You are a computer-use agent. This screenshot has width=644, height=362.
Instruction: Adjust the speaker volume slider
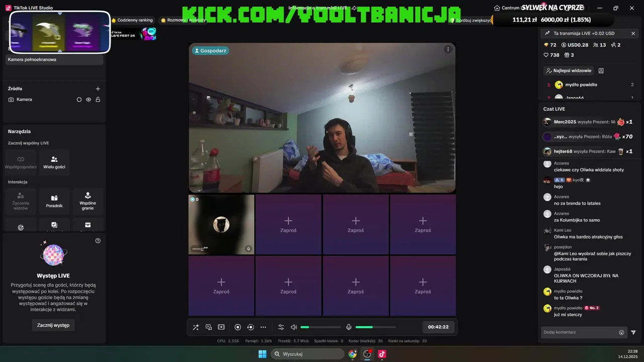pyautogui.click(x=320, y=327)
